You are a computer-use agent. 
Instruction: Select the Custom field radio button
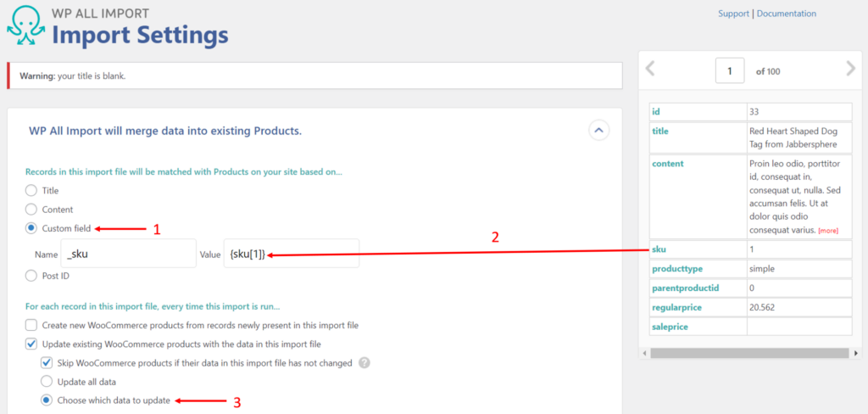tap(31, 227)
